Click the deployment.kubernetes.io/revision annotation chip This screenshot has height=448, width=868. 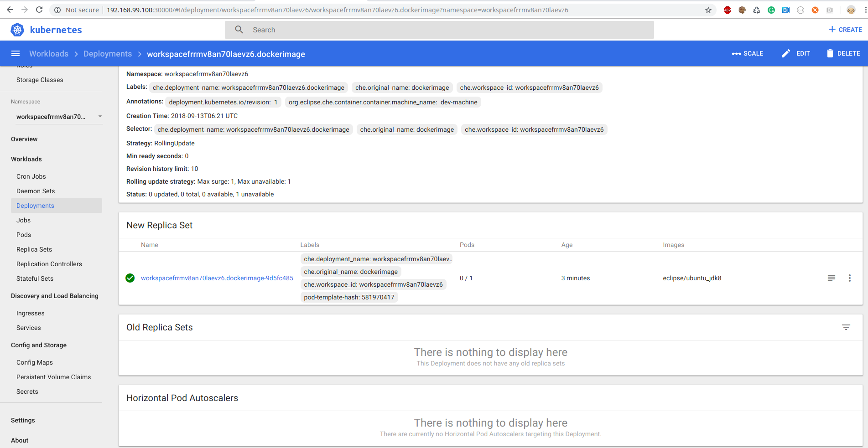tap(223, 102)
